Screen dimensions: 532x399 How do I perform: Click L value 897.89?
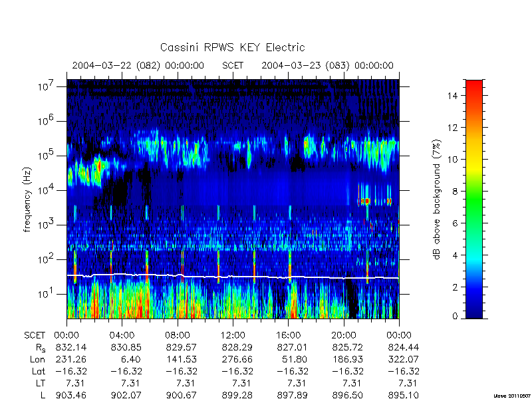click(x=293, y=395)
